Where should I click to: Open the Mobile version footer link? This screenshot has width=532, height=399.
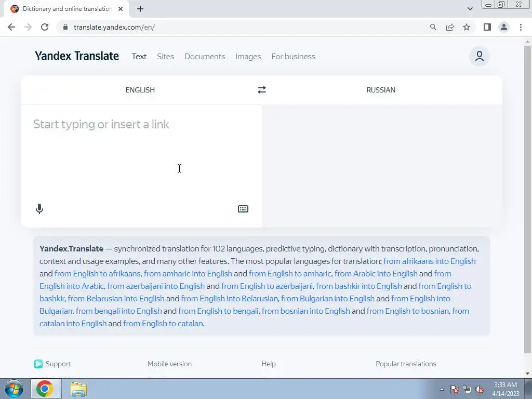tap(169, 364)
